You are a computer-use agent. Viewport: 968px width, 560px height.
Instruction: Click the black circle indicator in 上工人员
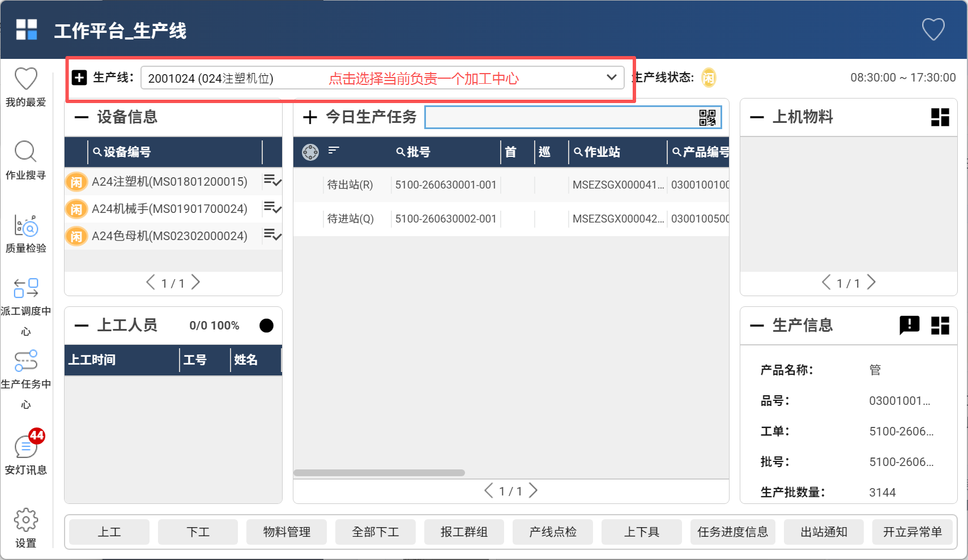266,326
